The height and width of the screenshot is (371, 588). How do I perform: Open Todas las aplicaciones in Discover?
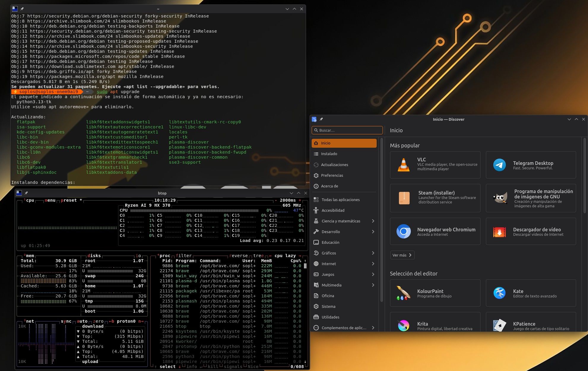[344, 200]
